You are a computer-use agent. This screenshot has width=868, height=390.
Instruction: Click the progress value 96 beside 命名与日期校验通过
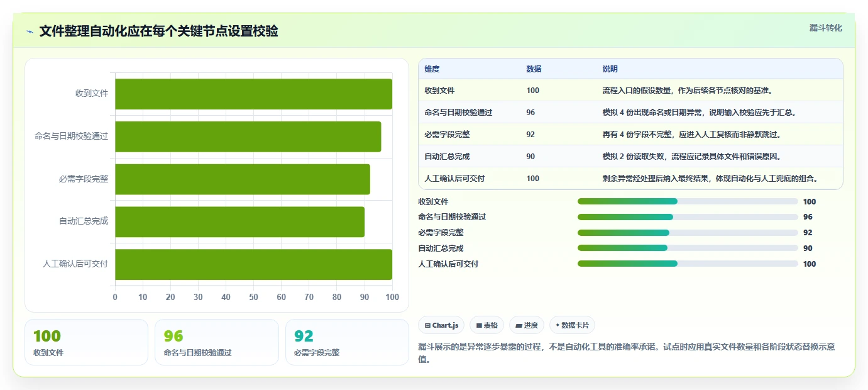coord(808,217)
